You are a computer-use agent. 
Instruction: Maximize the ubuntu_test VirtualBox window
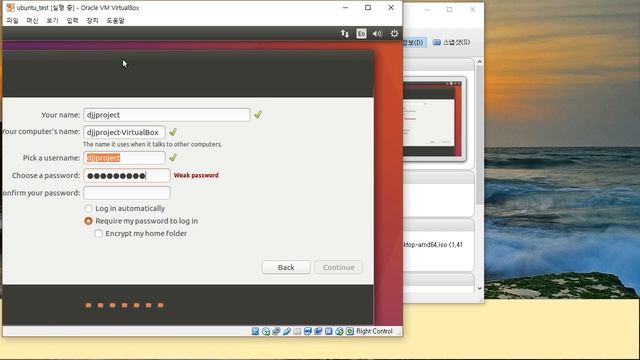tap(368, 8)
